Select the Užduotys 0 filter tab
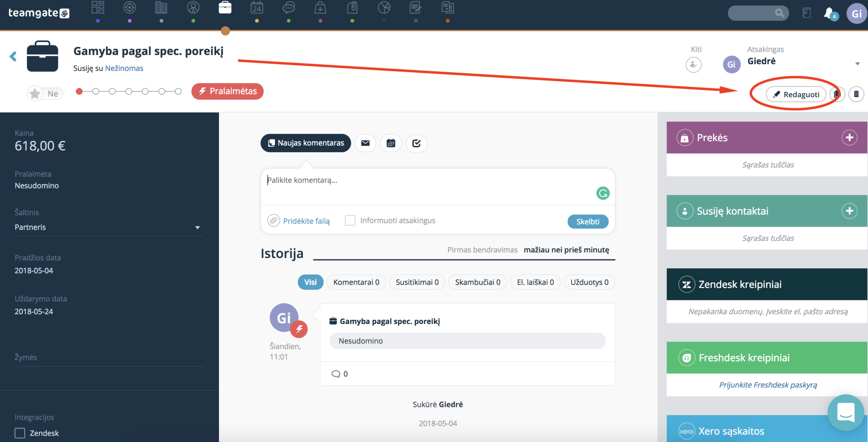Image resolution: width=868 pixels, height=442 pixels. [589, 282]
